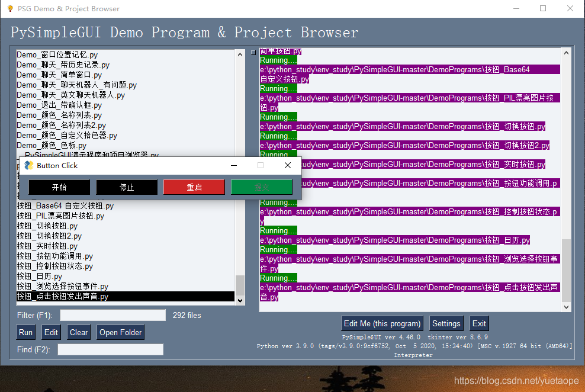Image resolution: width=585 pixels, height=392 pixels.
Task: Focus the Find (F2) input field
Action: (x=111, y=349)
